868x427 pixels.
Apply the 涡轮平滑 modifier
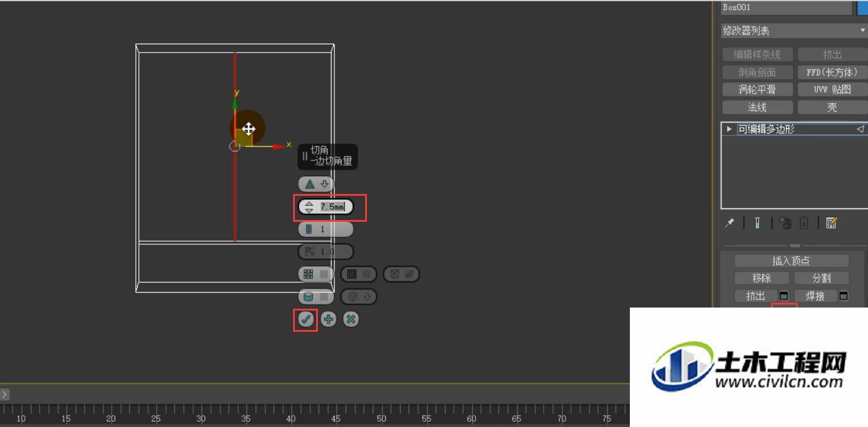pyautogui.click(x=758, y=90)
